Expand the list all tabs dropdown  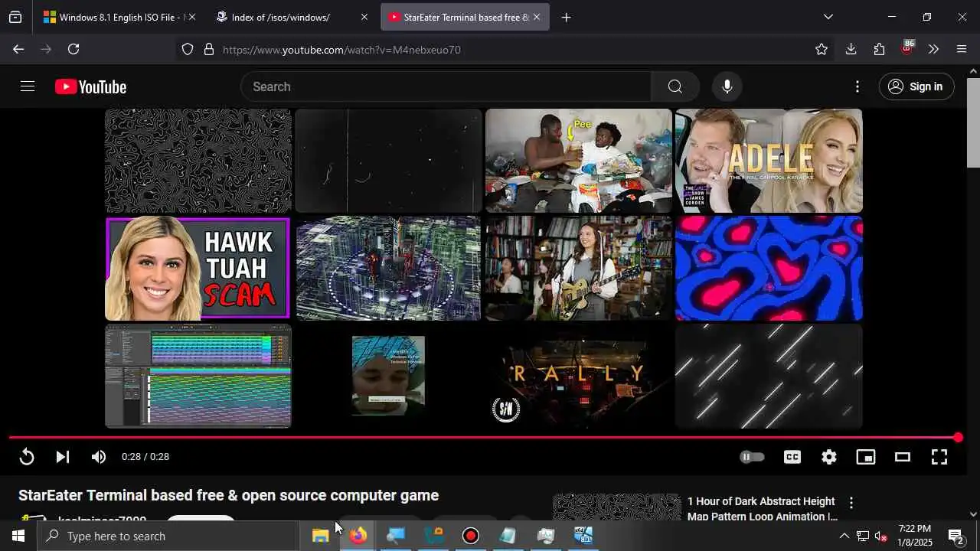point(828,17)
